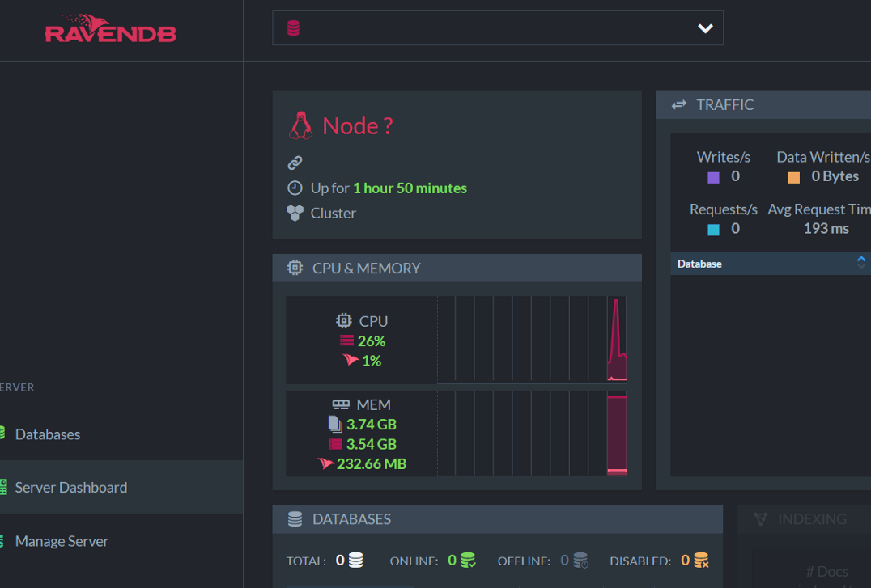
Task: Click the red database icon in selector
Action: pos(293,27)
